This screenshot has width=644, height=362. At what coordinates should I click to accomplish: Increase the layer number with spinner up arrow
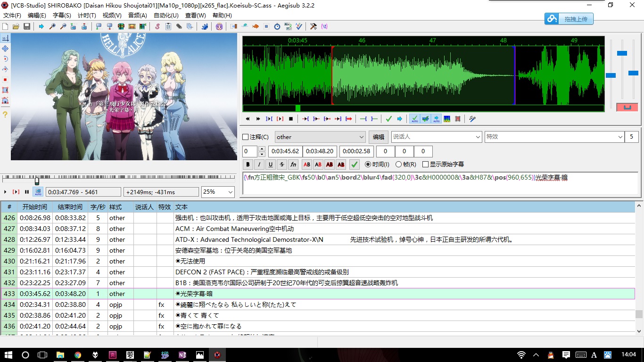(x=262, y=148)
